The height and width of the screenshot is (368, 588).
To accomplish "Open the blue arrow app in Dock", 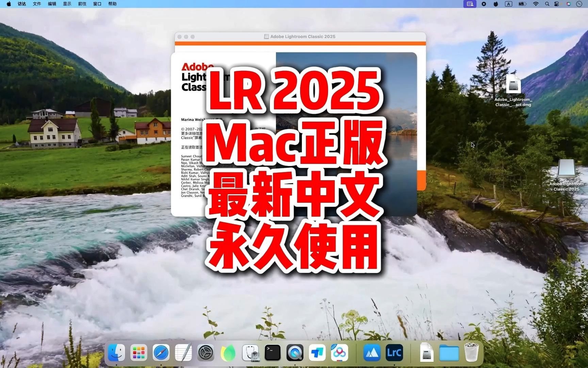I will pyautogui.click(x=317, y=353).
